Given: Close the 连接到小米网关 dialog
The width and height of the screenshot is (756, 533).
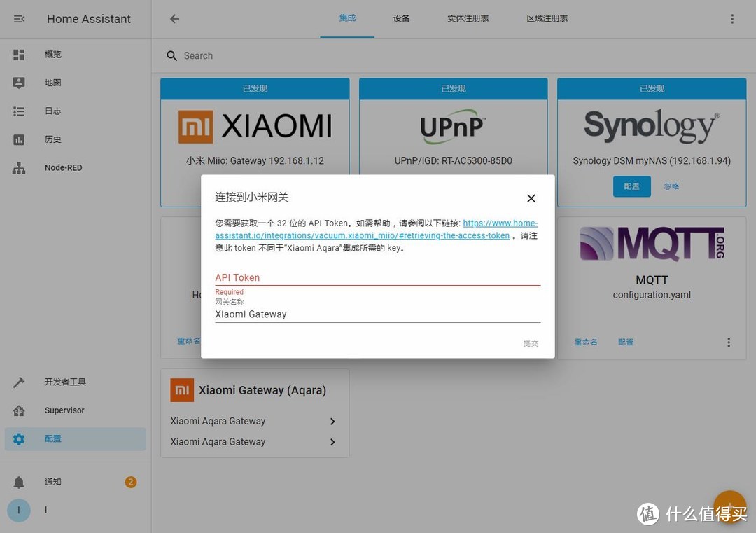Looking at the screenshot, I should click(531, 198).
